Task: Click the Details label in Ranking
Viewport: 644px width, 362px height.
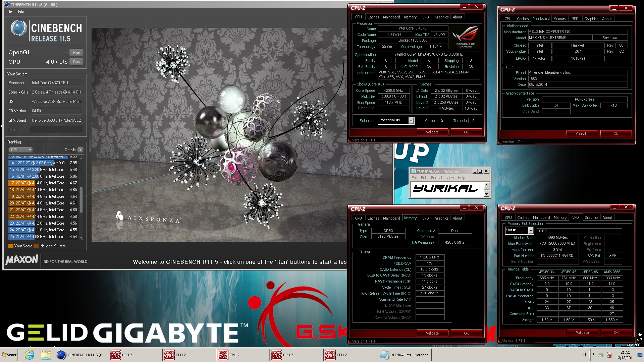Action: (70, 150)
